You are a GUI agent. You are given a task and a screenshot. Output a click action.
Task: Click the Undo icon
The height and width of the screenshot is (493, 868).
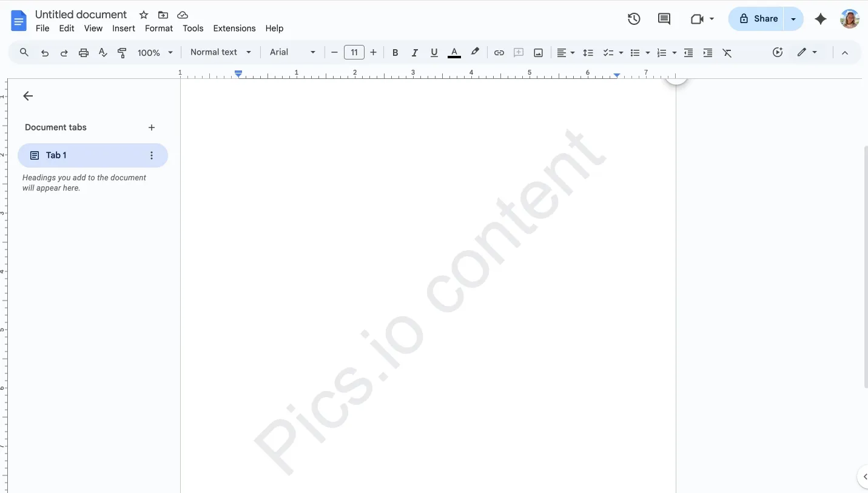point(44,52)
